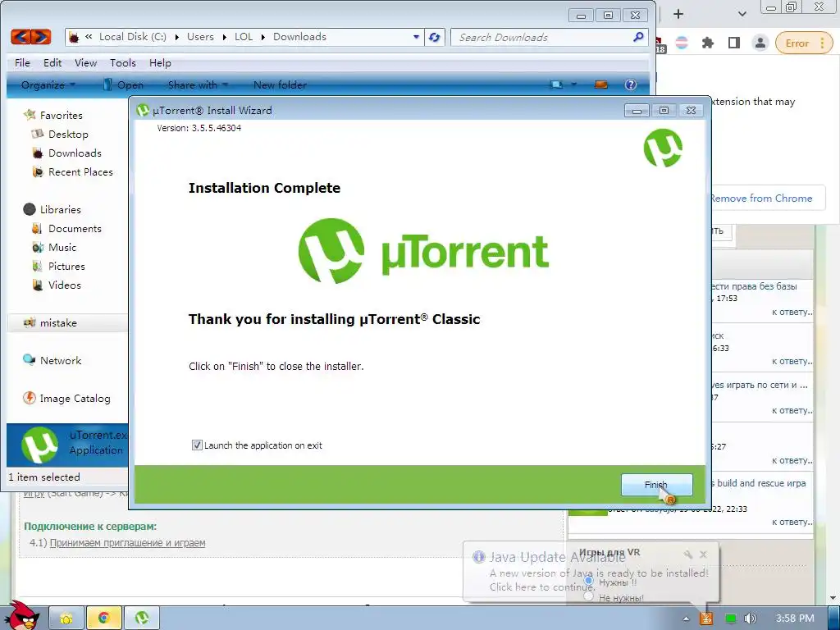
Task: Open the Tools menu in Explorer
Action: (123, 62)
